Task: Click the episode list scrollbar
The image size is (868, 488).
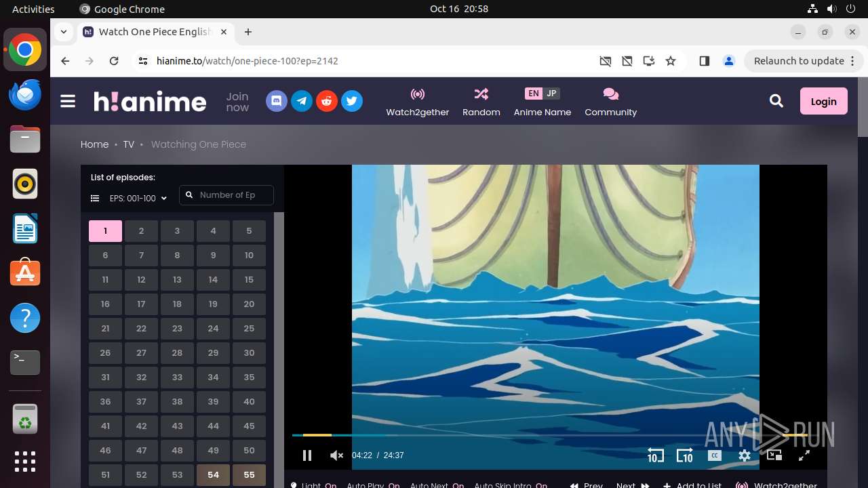Action: (279, 350)
